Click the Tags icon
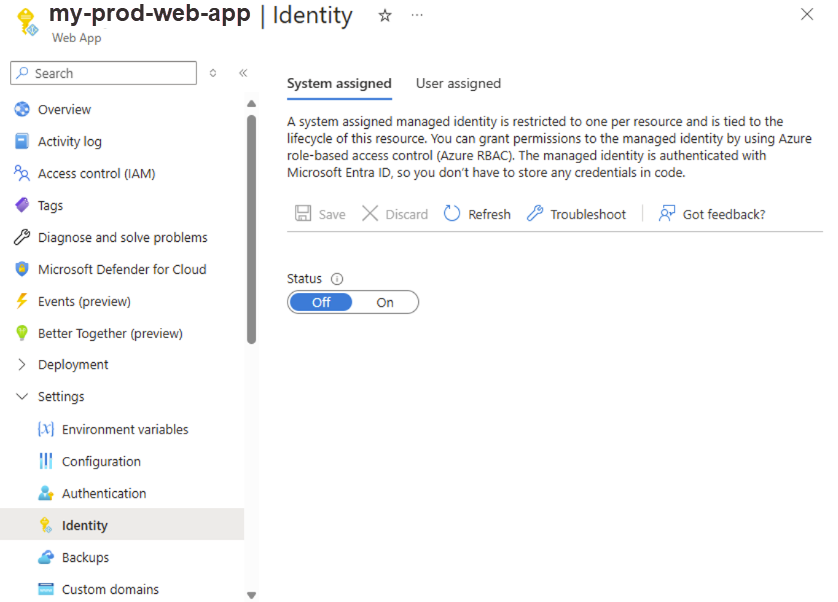Viewport: 838px width, 602px height. pyautogui.click(x=22, y=205)
